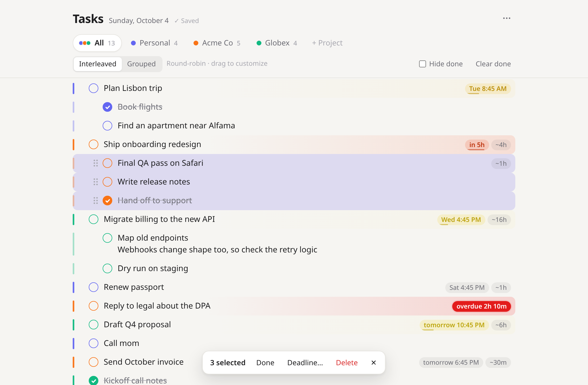
Task: Check Dry run on staging
Action: 107,268
